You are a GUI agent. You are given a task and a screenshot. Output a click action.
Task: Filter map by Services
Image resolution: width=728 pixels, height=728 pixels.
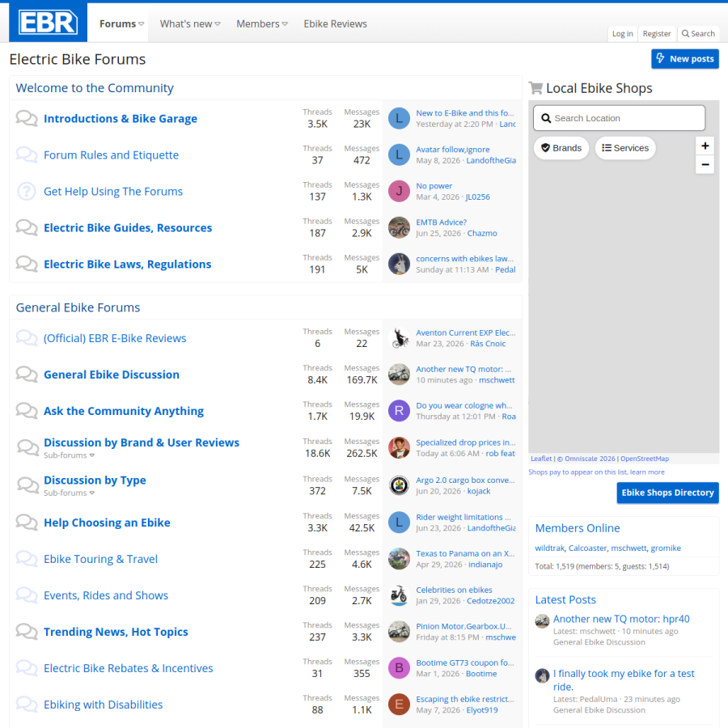[x=625, y=148]
